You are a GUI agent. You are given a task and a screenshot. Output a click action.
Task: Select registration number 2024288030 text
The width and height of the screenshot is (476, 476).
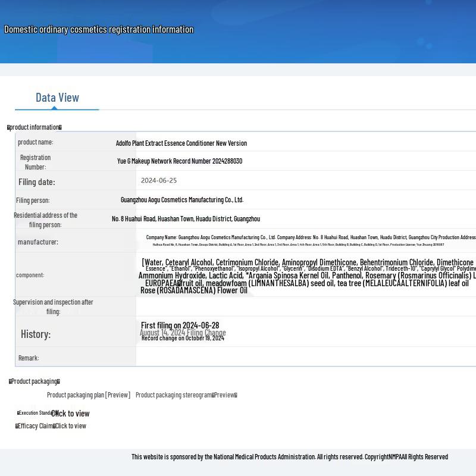pyautogui.click(x=180, y=161)
